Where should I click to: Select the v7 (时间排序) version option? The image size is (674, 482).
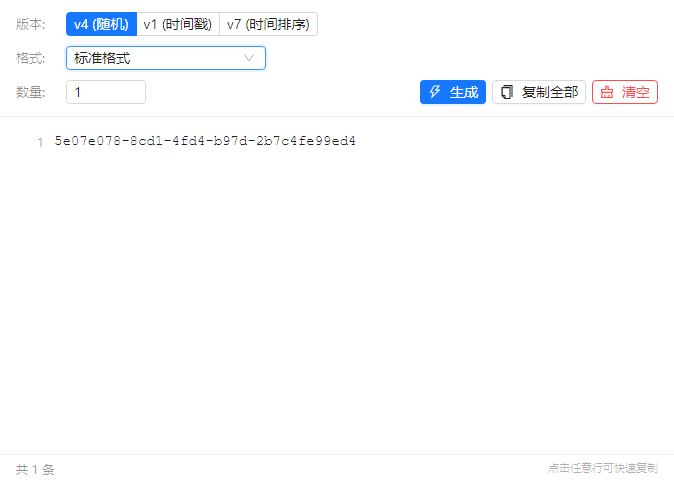pyautogui.click(x=268, y=24)
